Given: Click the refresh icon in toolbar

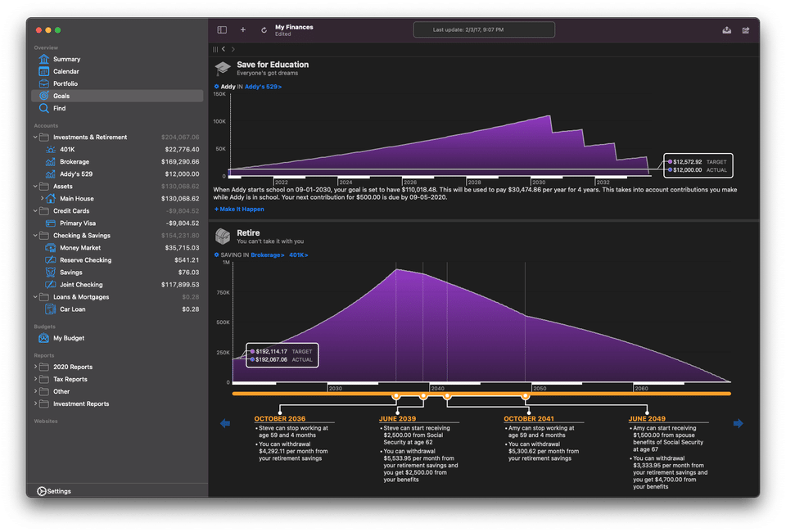Looking at the screenshot, I should [x=264, y=30].
